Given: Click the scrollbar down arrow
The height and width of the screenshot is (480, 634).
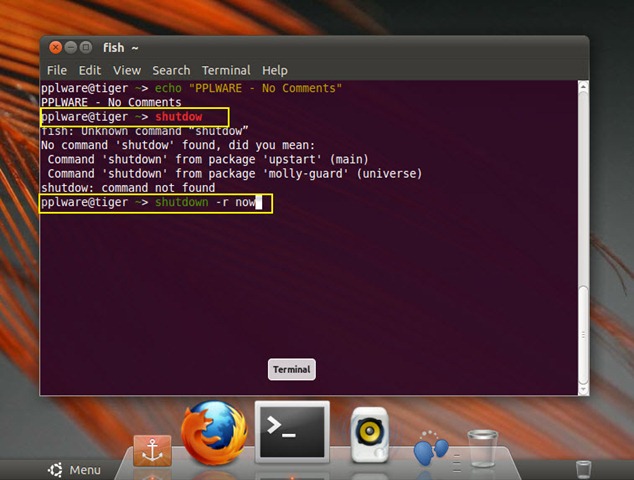Looking at the screenshot, I should pos(583,389).
